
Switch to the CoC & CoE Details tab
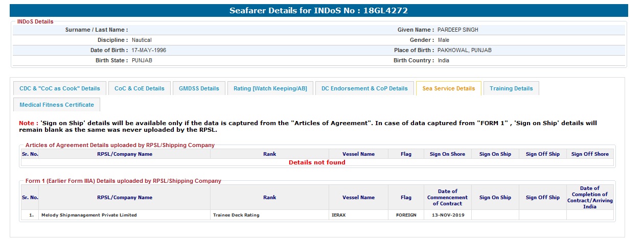pos(140,88)
